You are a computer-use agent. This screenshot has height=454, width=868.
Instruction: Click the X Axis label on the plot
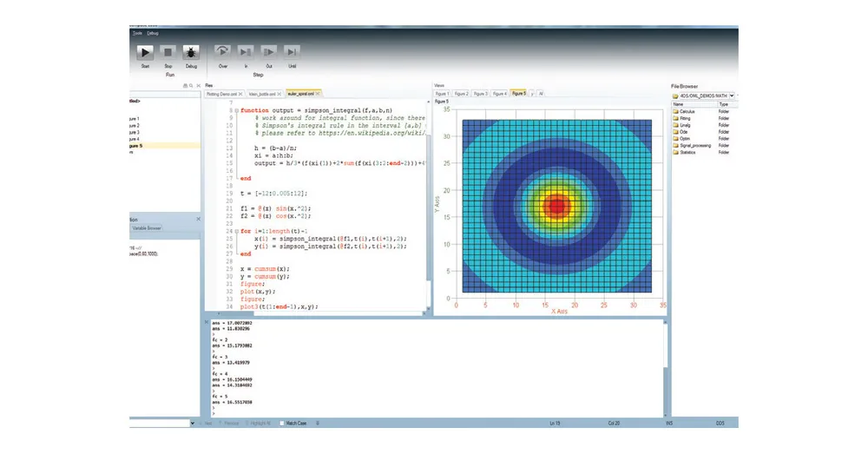click(559, 312)
